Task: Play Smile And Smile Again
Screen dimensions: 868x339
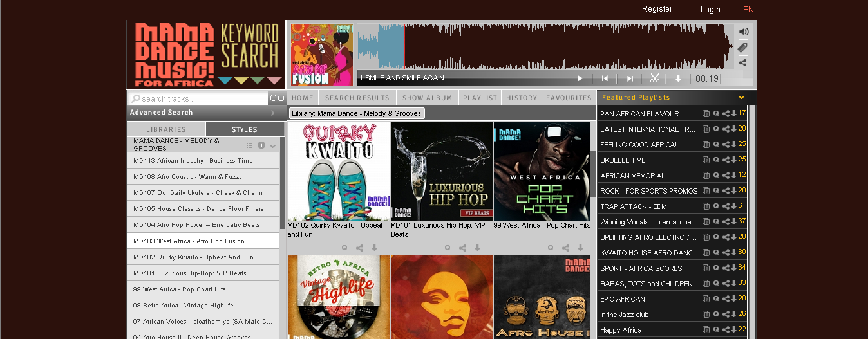Action: click(x=580, y=78)
